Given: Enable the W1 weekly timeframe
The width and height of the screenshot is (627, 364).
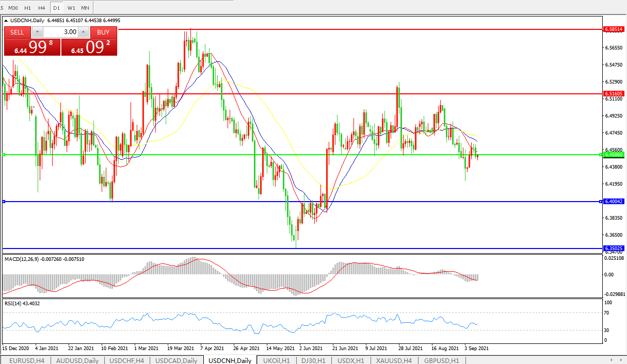Looking at the screenshot, I should (71, 8).
